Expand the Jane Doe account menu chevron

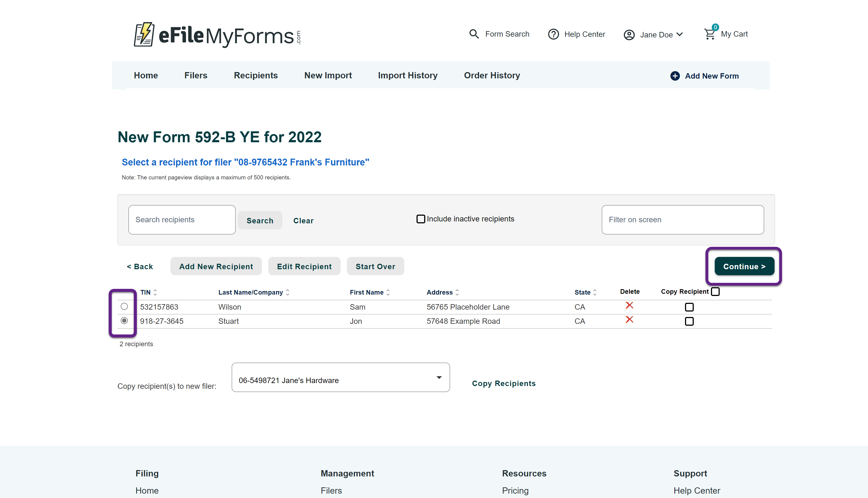click(x=680, y=34)
